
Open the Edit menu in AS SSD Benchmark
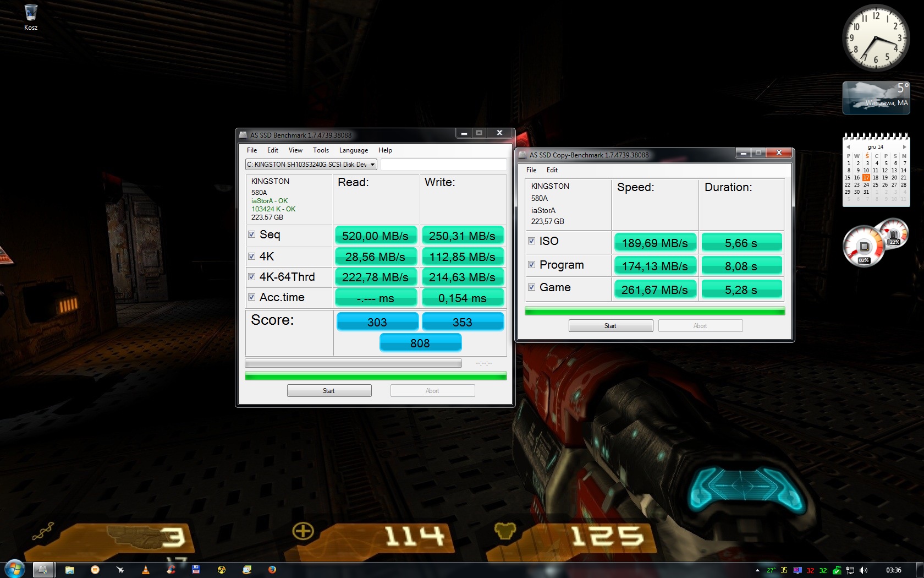point(273,150)
